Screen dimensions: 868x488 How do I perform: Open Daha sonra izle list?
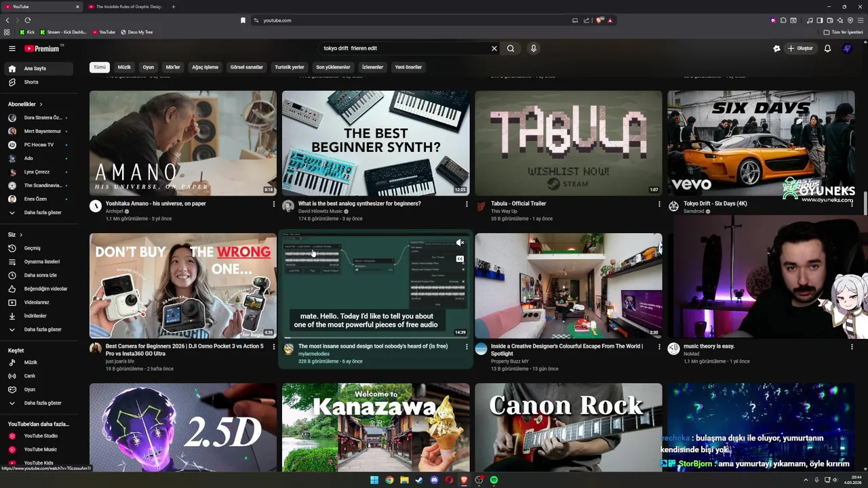pyautogui.click(x=39, y=275)
